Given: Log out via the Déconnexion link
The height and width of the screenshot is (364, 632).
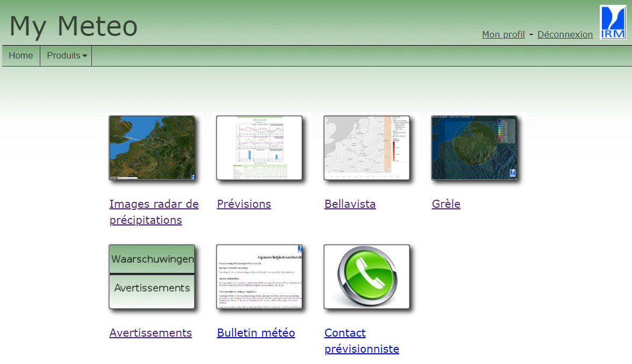Looking at the screenshot, I should 565,34.
